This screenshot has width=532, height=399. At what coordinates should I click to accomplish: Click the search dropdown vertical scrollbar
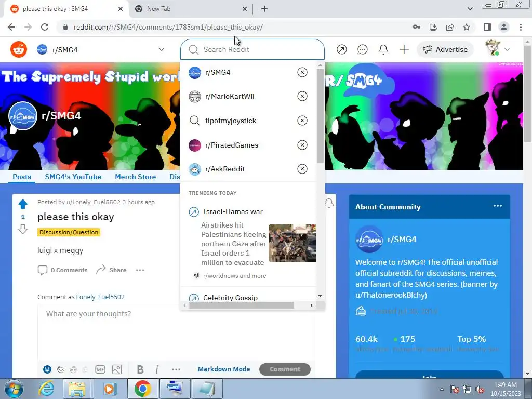[x=320, y=115]
